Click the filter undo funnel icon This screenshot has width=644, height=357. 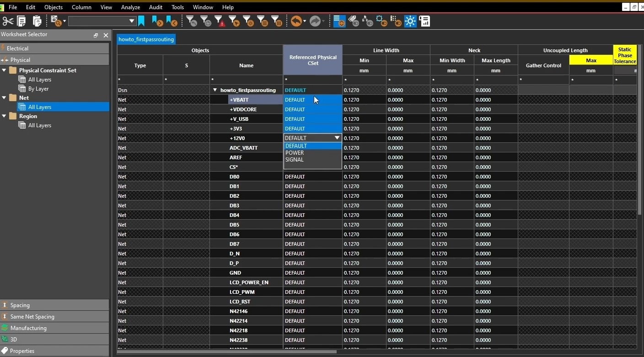pyautogui.click(x=192, y=21)
